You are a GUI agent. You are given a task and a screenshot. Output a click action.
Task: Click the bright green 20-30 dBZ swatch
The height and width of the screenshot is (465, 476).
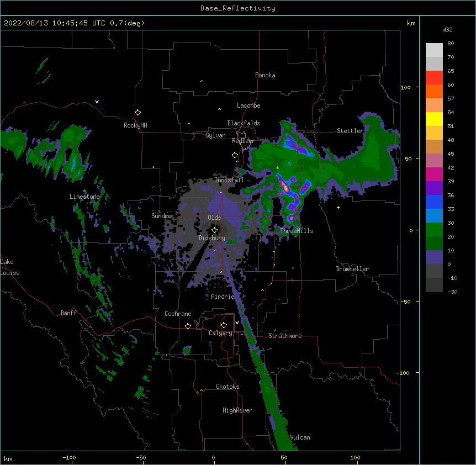click(434, 230)
